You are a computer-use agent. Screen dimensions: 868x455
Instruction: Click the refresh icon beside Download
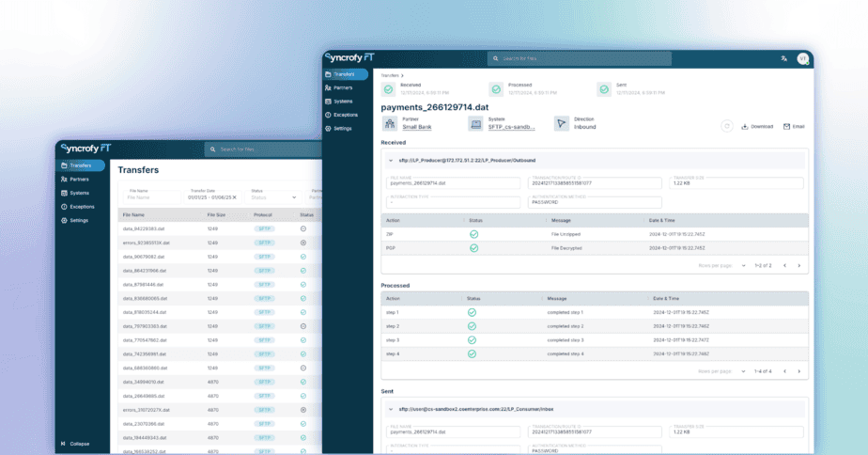[726, 126]
